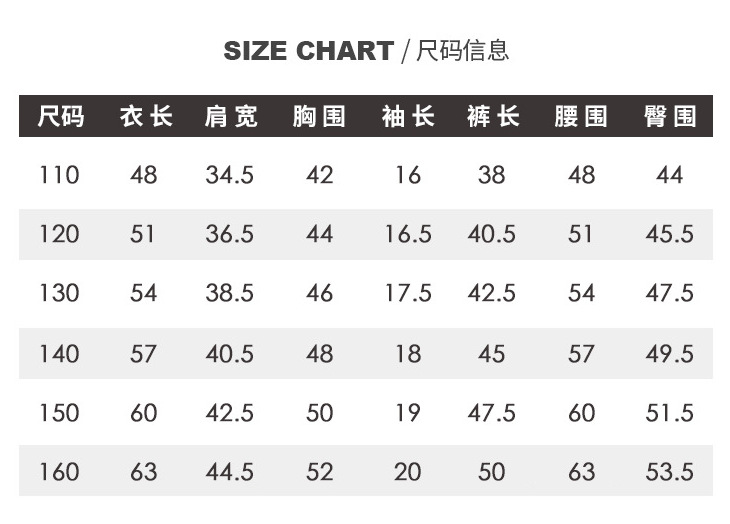
Task: Click the 53.5 hip measurement cell
Action: [x=669, y=471]
